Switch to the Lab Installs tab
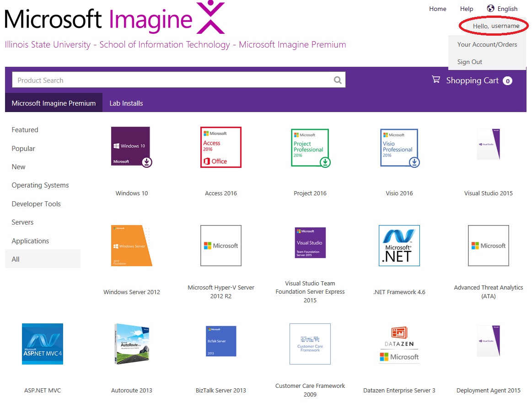 point(126,103)
